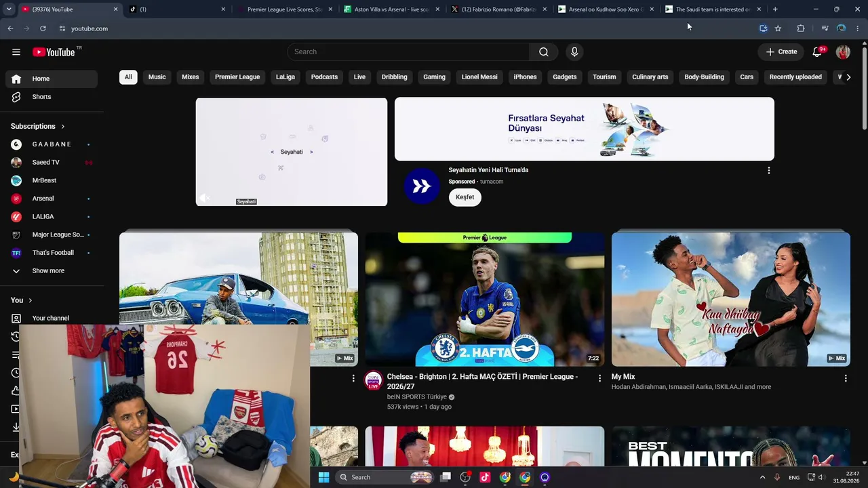Start voice search with the microphone
The image size is (868, 488).
pos(574,52)
